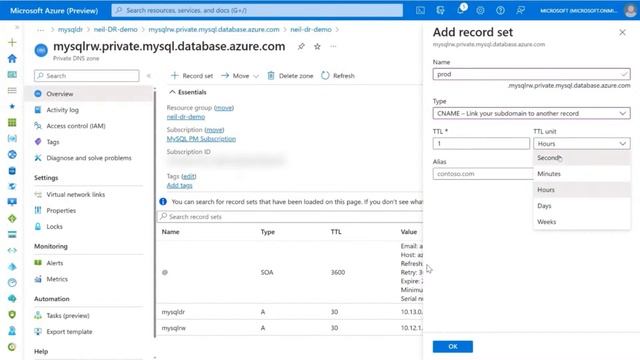Image resolution: width=640 pixels, height=360 pixels.
Task: Collapse the resource menu with double chevron
Action: 149,76
